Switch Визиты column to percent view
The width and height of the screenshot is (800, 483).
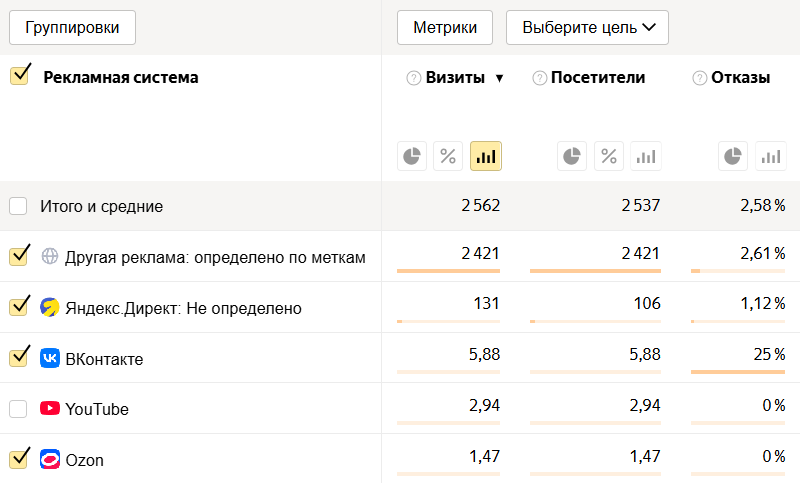[x=448, y=156]
